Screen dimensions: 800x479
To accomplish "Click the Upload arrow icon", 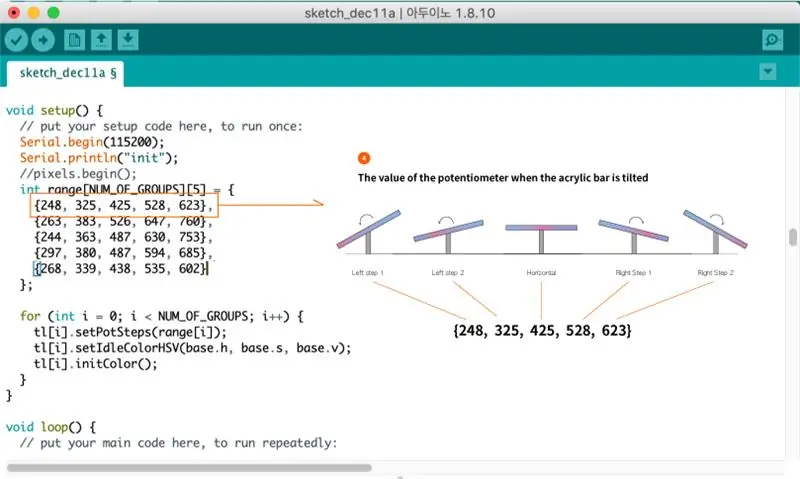I will pos(43,40).
